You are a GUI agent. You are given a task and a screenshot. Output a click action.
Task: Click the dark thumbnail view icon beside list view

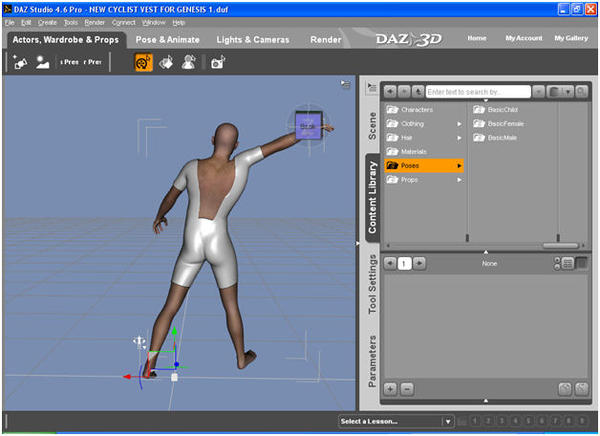click(x=582, y=263)
